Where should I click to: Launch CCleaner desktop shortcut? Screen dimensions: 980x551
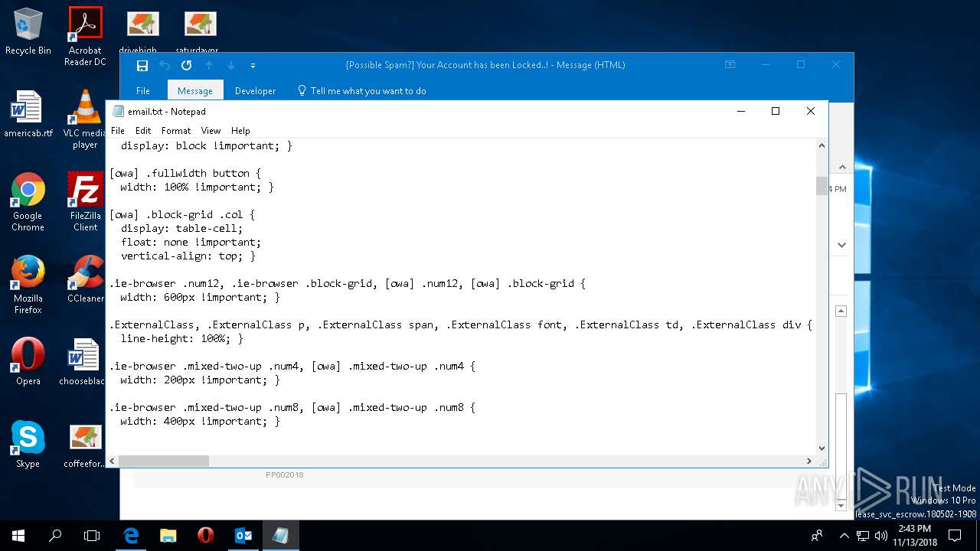pos(85,279)
